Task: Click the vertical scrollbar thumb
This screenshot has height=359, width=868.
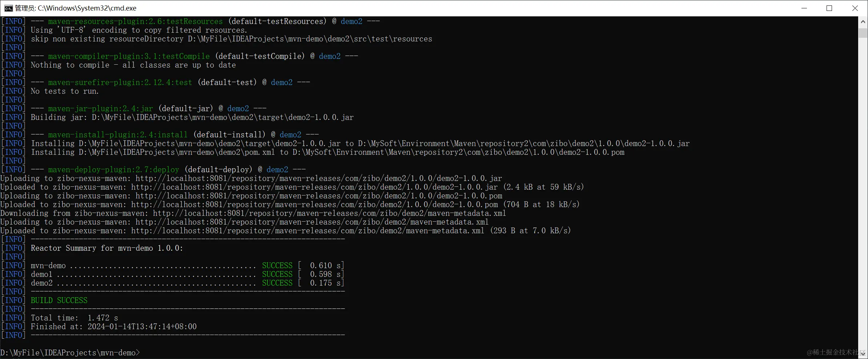Action: coord(863,33)
